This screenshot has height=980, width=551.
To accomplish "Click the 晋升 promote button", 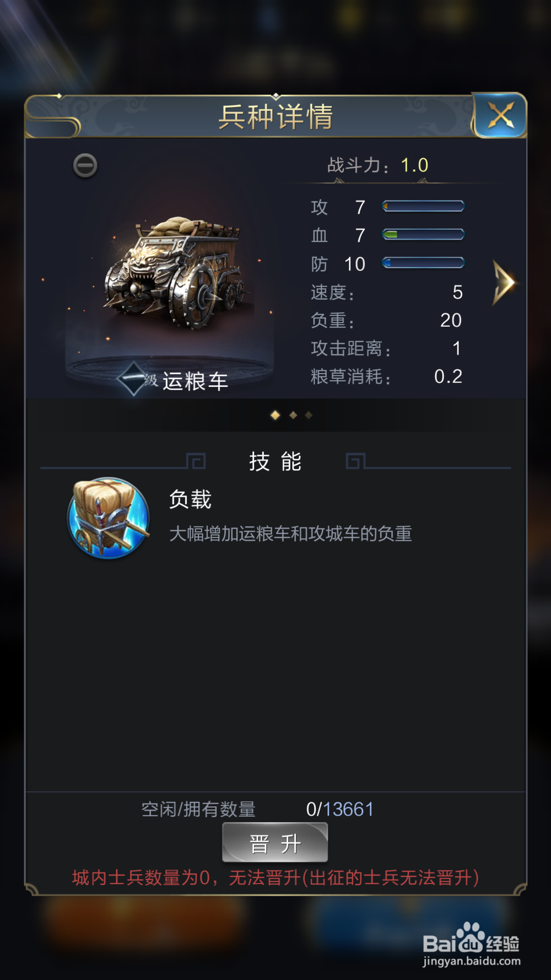I will click(x=275, y=842).
